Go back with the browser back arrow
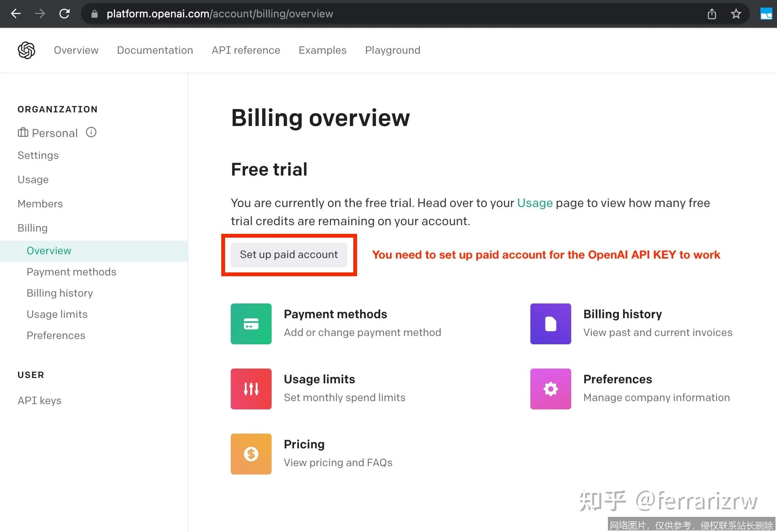777x532 pixels. 16,14
